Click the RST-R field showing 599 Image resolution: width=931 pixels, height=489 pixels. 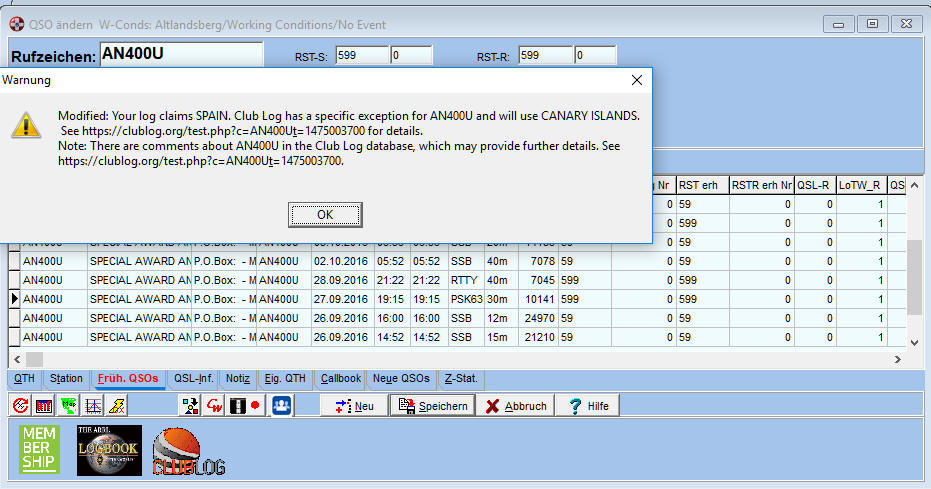point(546,55)
